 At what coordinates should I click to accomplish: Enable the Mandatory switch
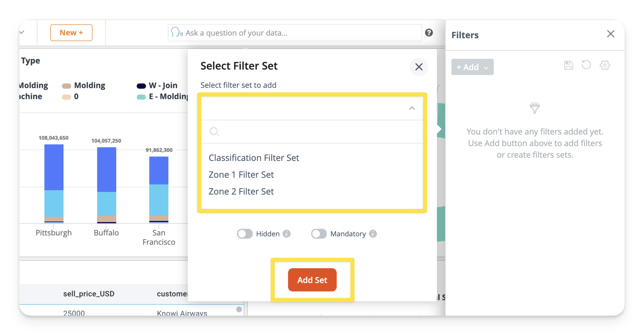click(319, 234)
